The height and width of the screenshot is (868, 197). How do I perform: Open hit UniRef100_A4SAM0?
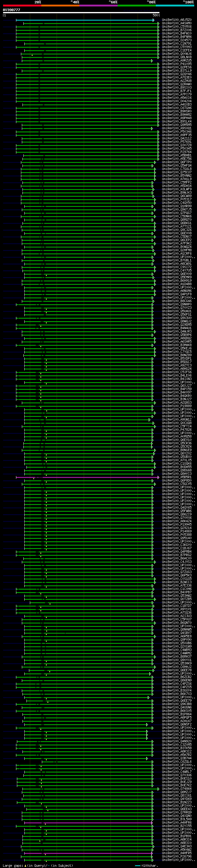[177, 23]
